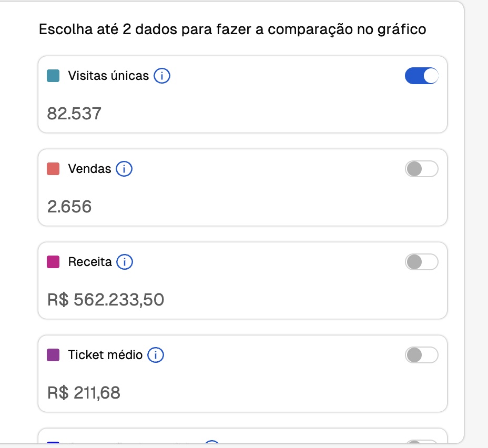Click the Vendas value 2.656
488x448 pixels.
pos(69,207)
